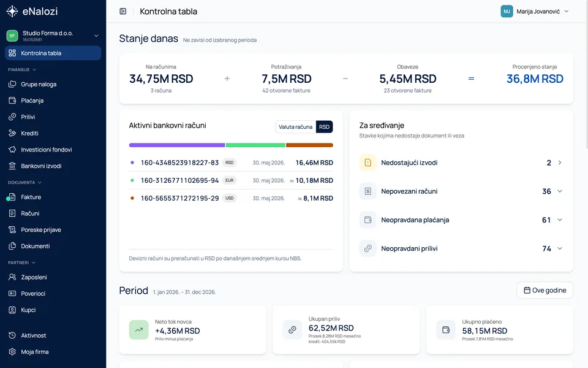Open the Zaposleni page
Viewport: 588px width, 368px height.
(x=53, y=277)
